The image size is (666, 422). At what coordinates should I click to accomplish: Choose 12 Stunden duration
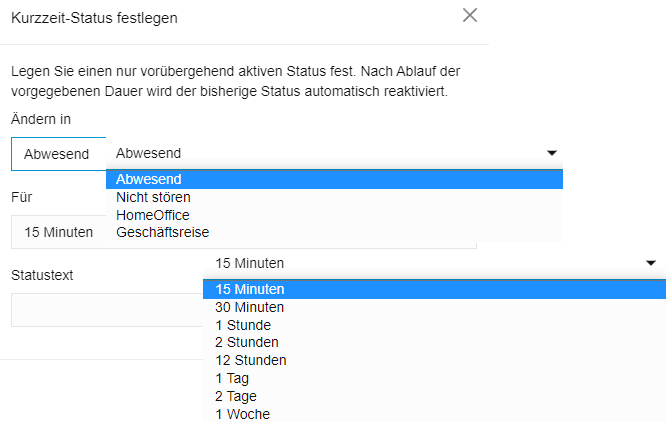click(x=435, y=360)
